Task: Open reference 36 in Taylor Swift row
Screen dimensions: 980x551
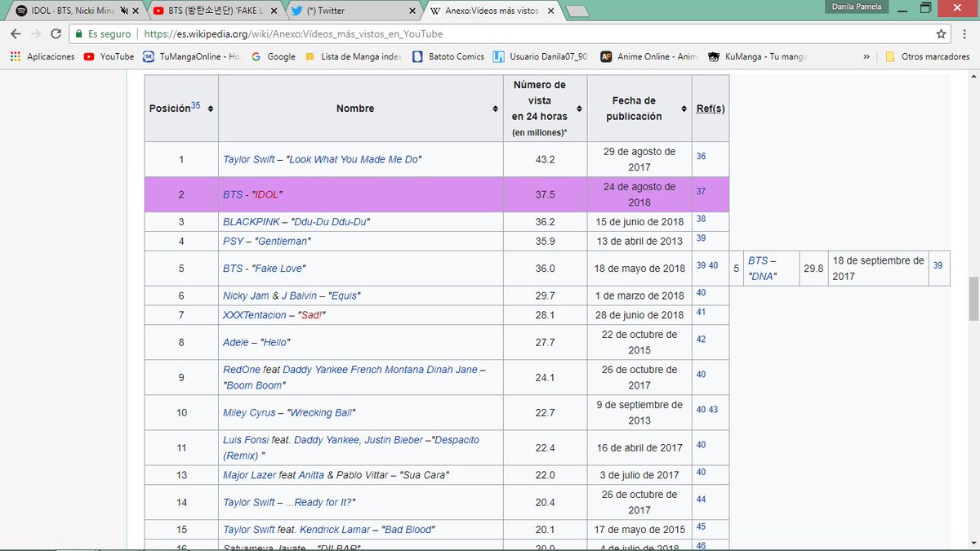Action: click(x=702, y=156)
